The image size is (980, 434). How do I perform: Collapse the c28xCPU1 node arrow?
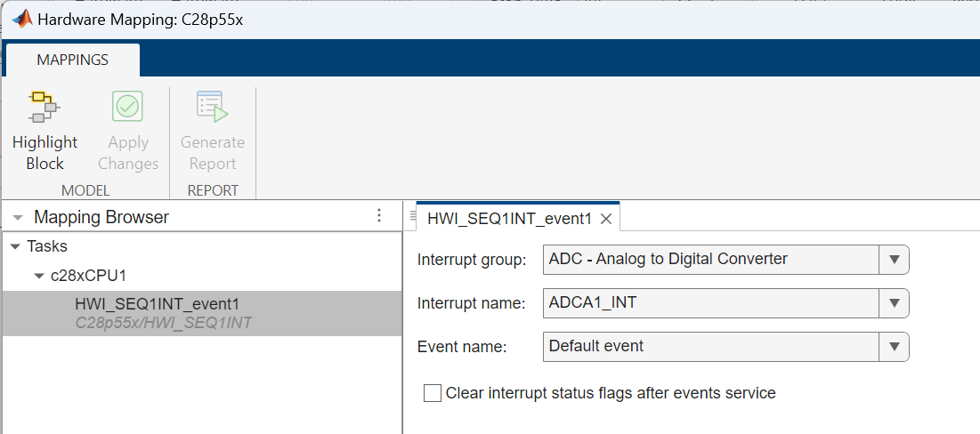coord(38,276)
